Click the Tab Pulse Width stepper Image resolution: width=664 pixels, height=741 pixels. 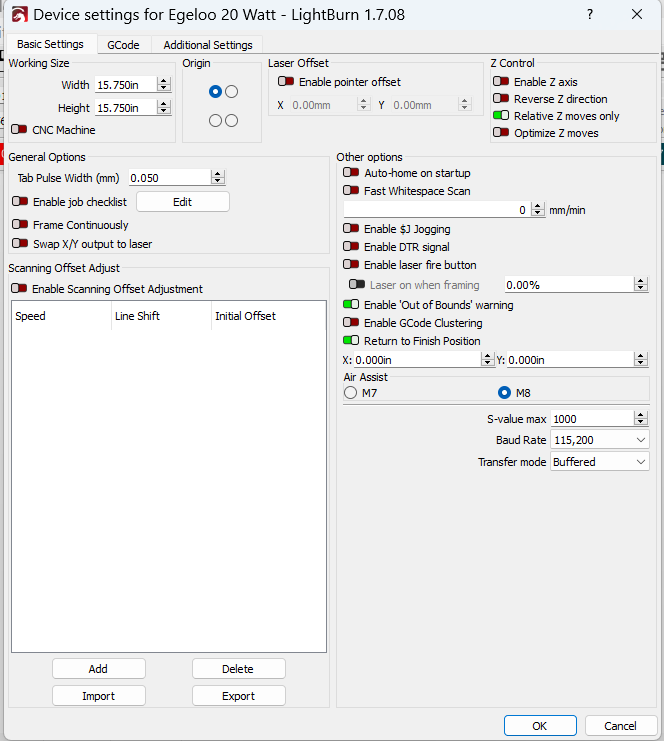tap(217, 178)
